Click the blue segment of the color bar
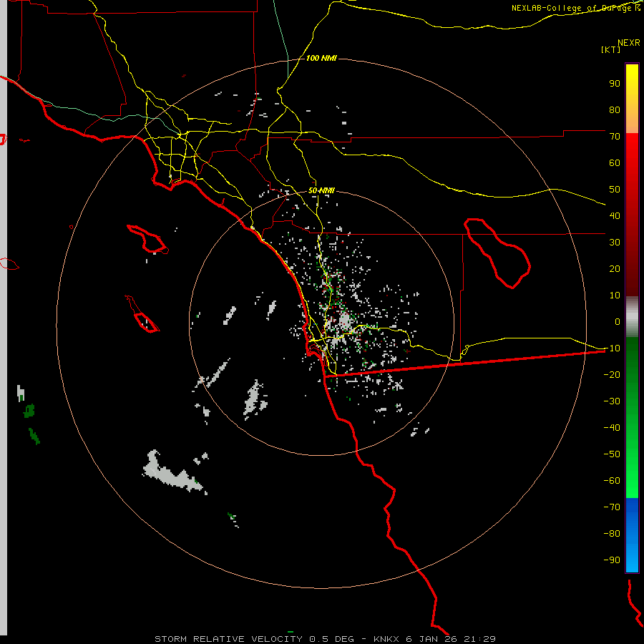The width and height of the screenshot is (644, 644). (632, 535)
